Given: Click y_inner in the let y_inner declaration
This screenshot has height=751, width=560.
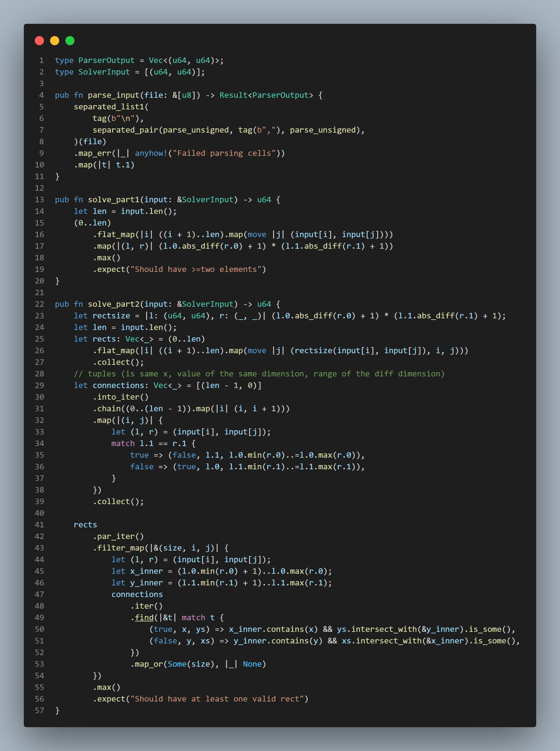Looking at the screenshot, I should click(x=147, y=583).
